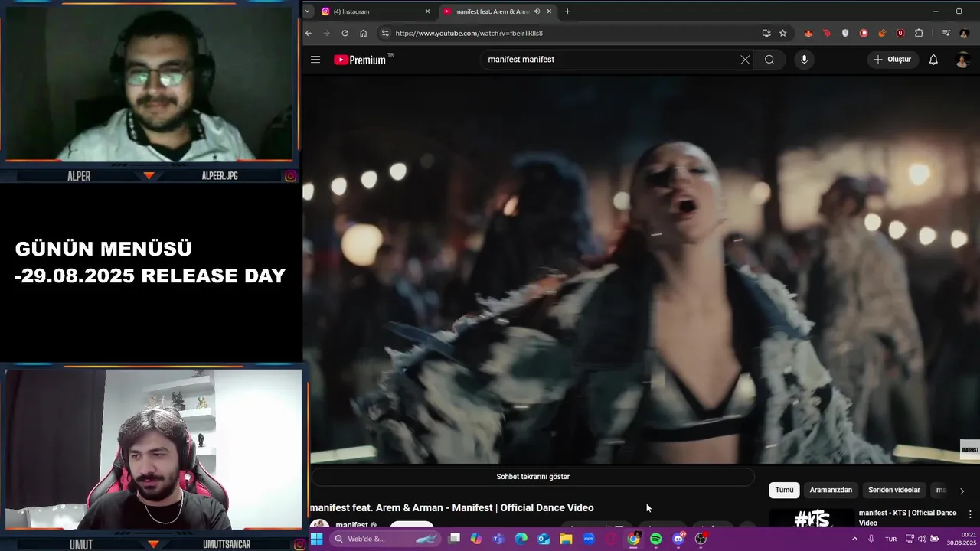Viewport: 980px width, 551px height.
Task: Open File Explorer from the taskbar
Action: [566, 539]
